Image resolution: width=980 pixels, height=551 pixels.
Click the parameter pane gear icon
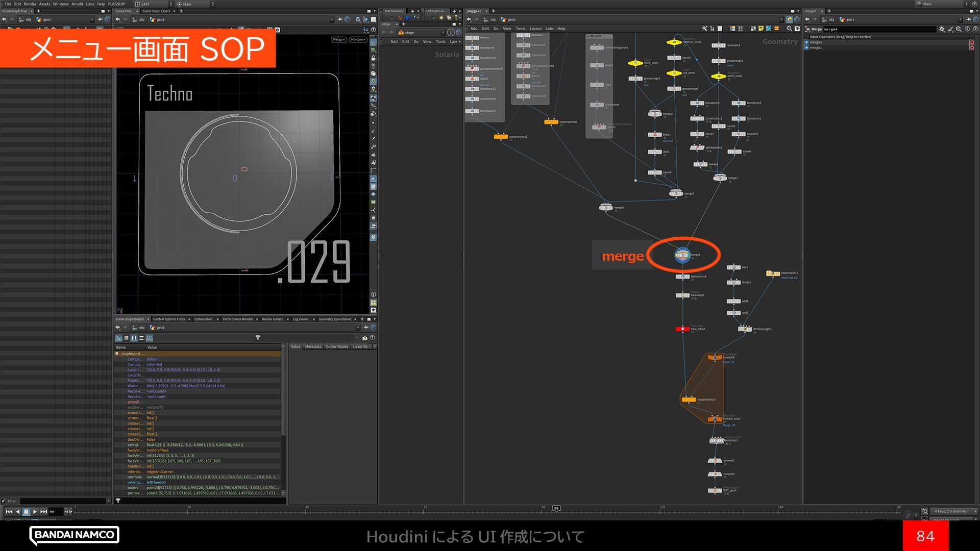pos(942,29)
